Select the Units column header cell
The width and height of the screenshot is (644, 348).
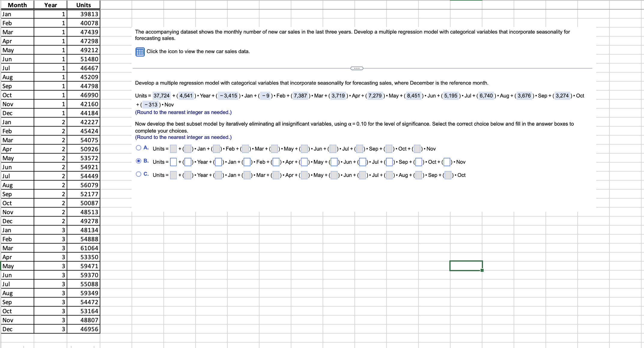coord(83,5)
